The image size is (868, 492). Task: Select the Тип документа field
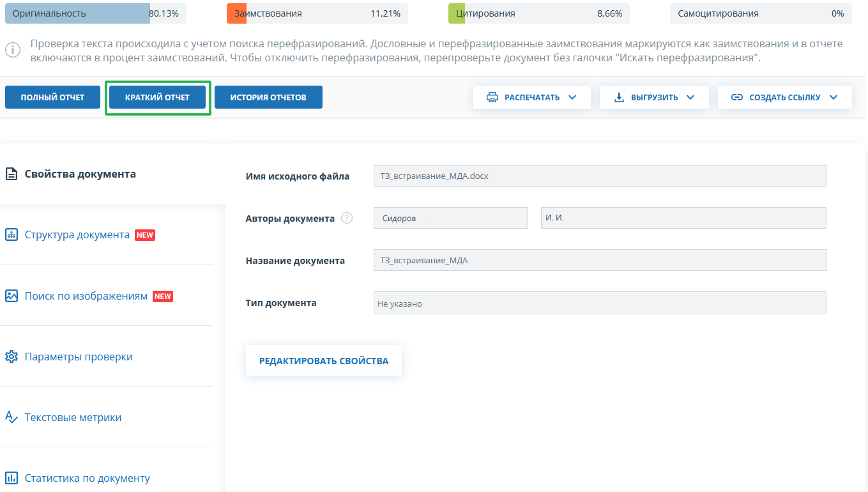599,304
